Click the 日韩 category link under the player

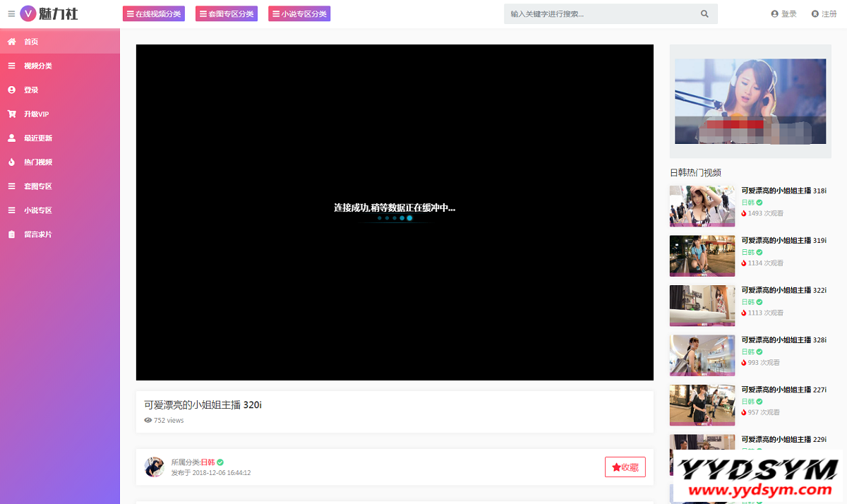208,462
